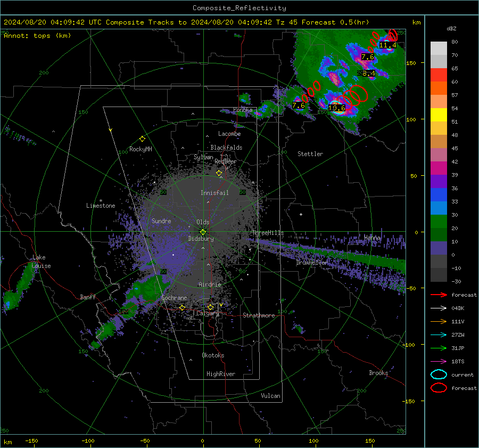The width and height of the screenshot is (479, 448).
Task: Click the Airdrie city label
Action: 210,284
